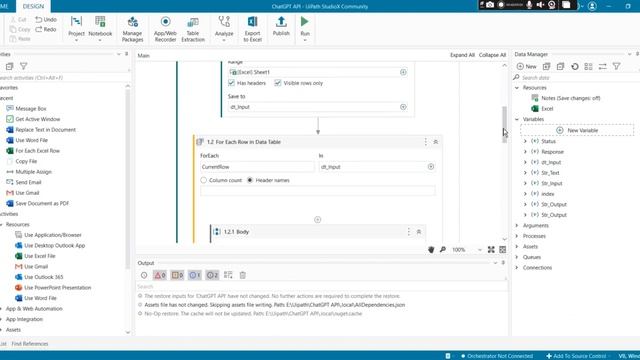The height and width of the screenshot is (360, 640).
Task: Uncheck the Has headers checkbox
Action: click(231, 83)
